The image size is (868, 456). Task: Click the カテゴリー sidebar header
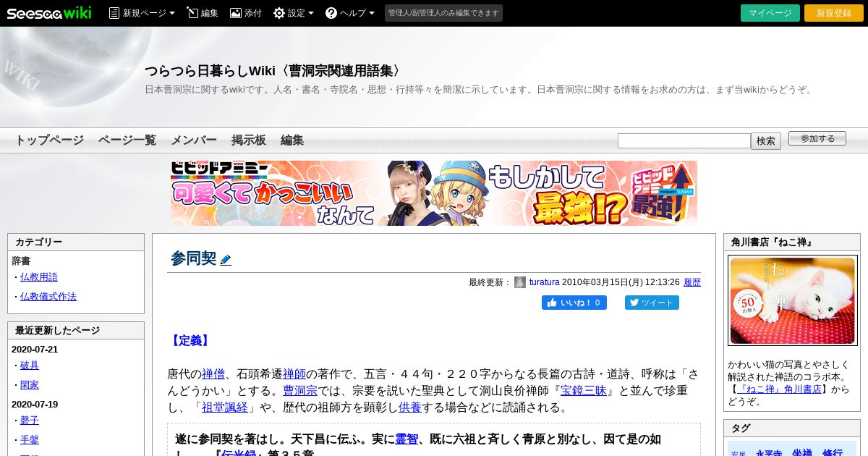pos(76,242)
